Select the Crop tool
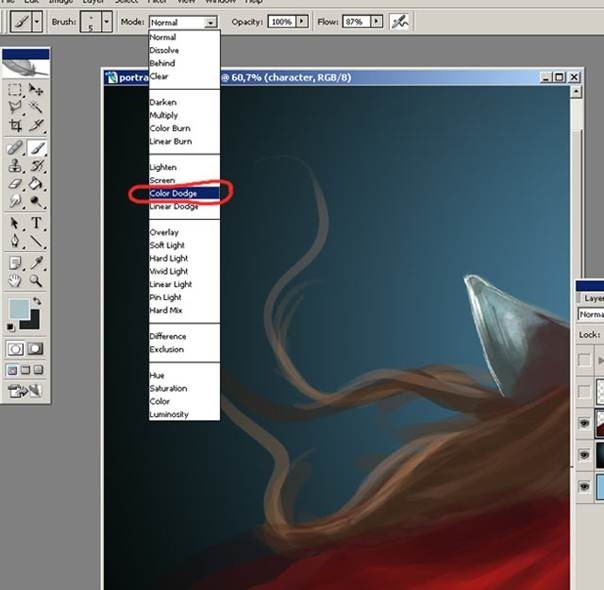Screen dimensions: 604x590 pyautogui.click(x=15, y=125)
